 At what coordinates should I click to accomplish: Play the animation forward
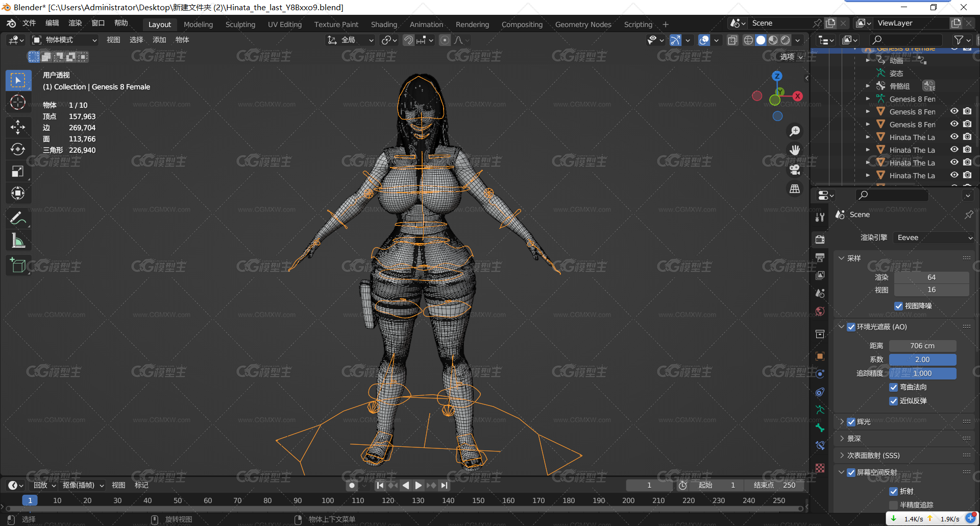coord(419,485)
